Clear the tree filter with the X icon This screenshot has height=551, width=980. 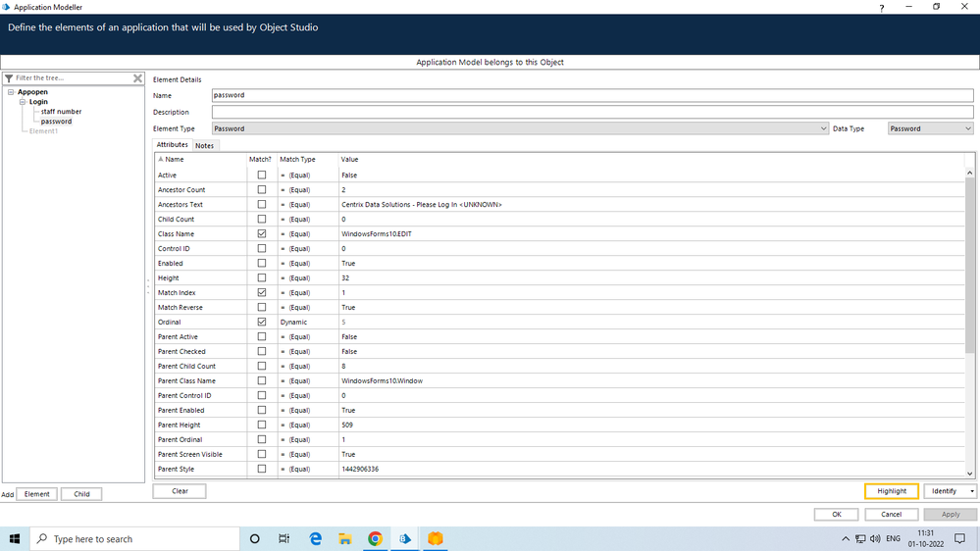tap(137, 78)
